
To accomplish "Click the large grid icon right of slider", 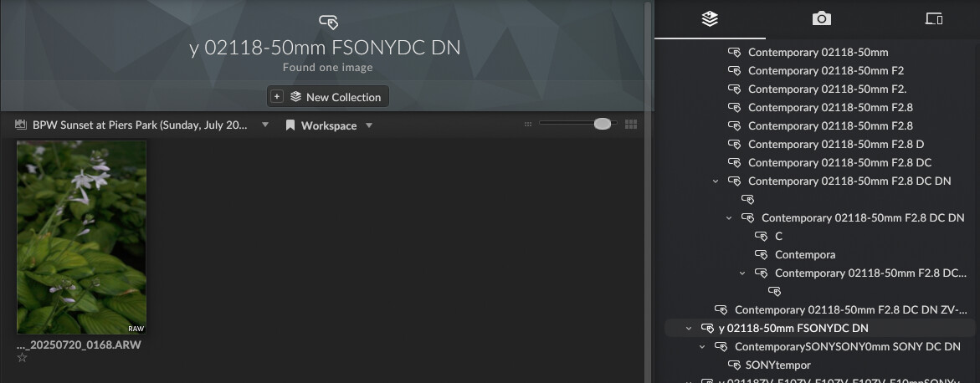I will pyautogui.click(x=632, y=125).
